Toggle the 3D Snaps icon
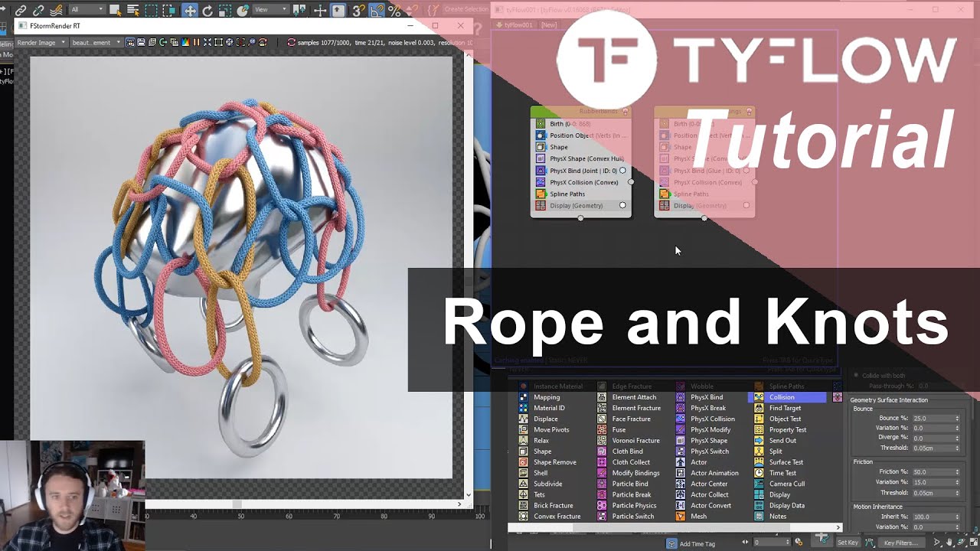 click(358, 11)
